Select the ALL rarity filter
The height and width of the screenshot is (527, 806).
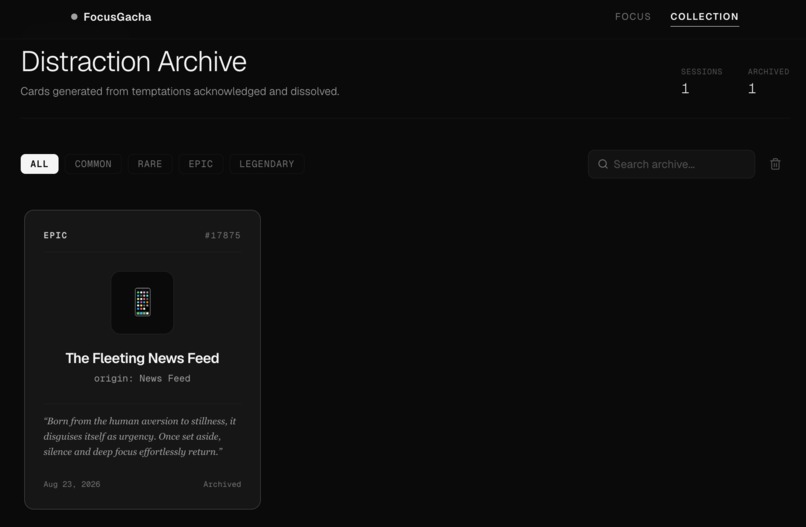40,164
